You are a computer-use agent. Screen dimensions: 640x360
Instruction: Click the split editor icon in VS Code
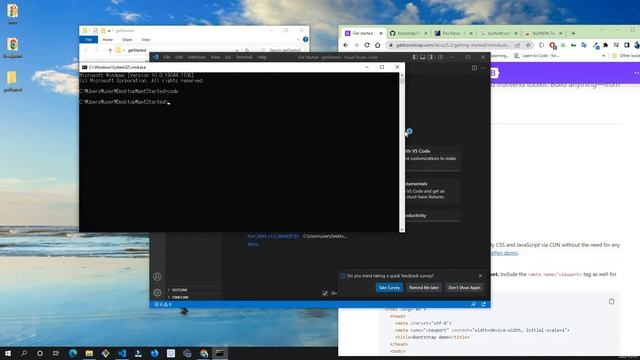coord(474,68)
